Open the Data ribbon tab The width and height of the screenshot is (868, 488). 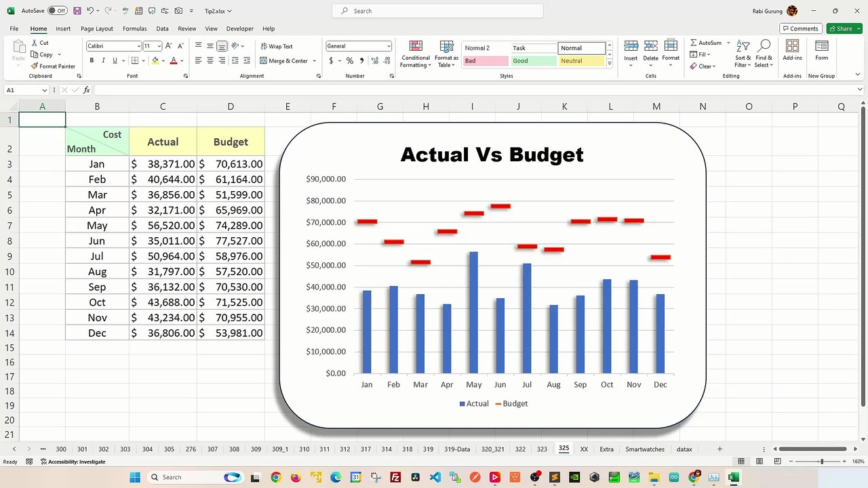pos(162,28)
